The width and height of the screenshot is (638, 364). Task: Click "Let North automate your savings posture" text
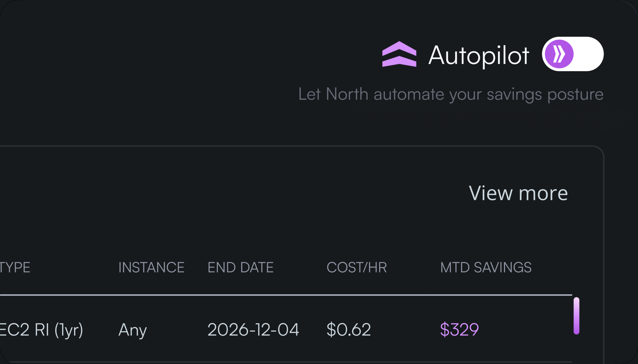point(451,94)
